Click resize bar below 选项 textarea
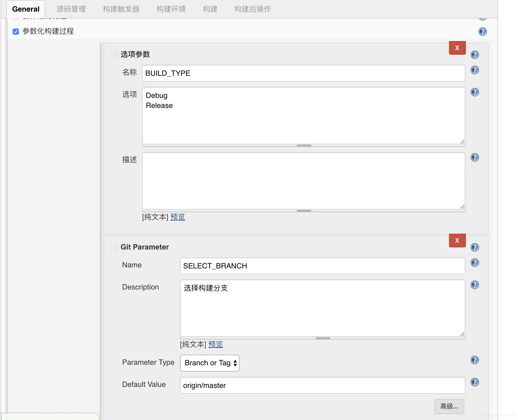This screenshot has height=420, width=518. 303,146
